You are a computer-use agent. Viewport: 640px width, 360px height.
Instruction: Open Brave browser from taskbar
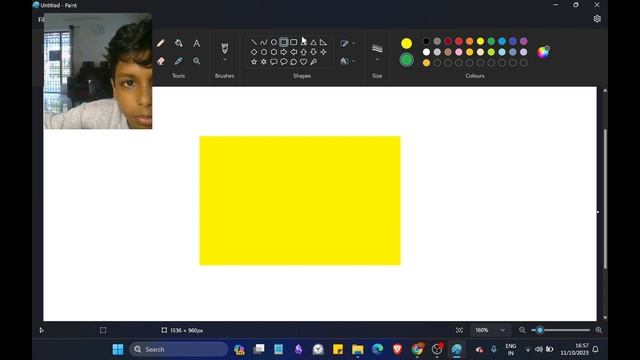click(398, 349)
